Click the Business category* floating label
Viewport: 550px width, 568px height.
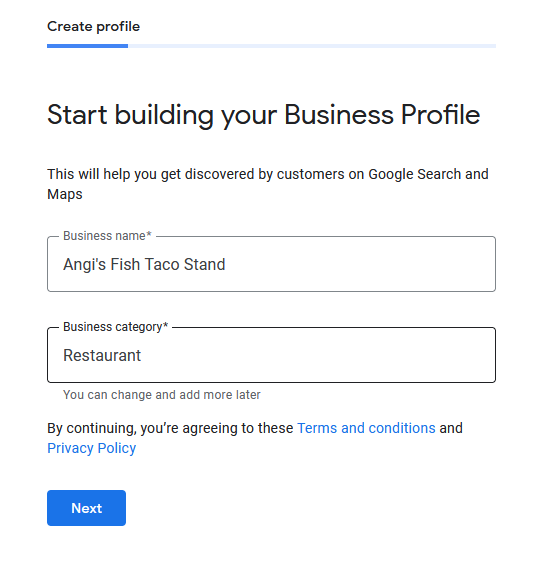tap(116, 327)
